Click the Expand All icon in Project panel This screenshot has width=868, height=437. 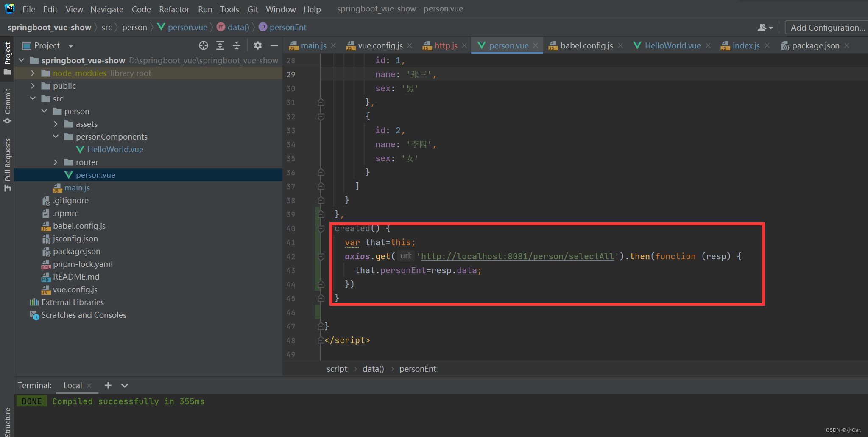[220, 45]
